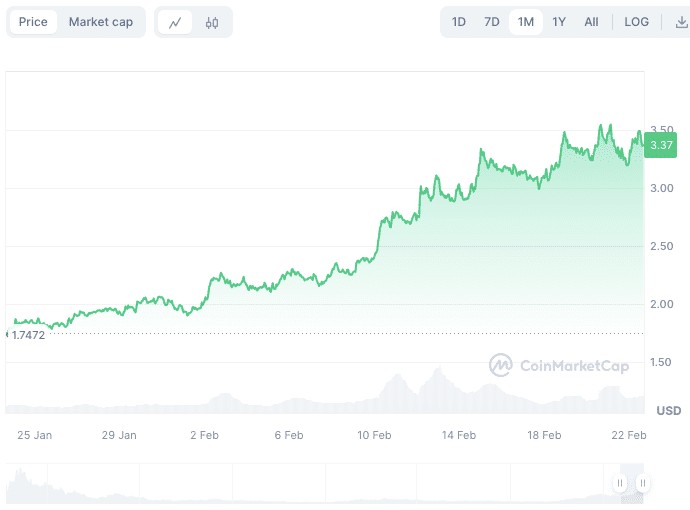Show the 1Y price history
The image size is (690, 510).
(559, 22)
